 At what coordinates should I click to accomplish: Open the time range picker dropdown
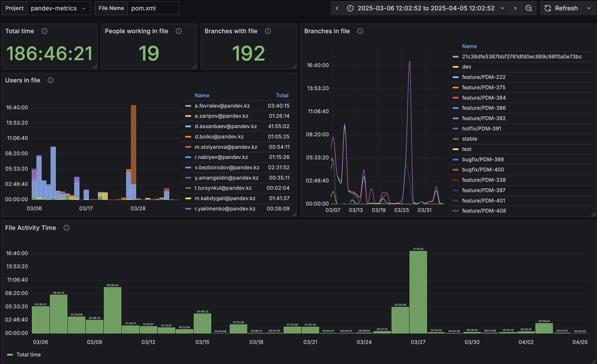tap(426, 8)
